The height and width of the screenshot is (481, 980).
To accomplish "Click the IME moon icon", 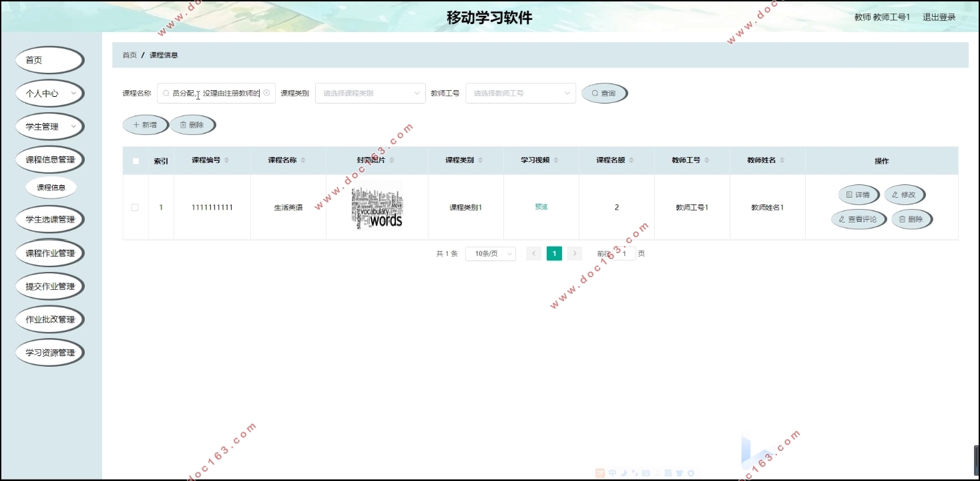I will tap(624, 473).
